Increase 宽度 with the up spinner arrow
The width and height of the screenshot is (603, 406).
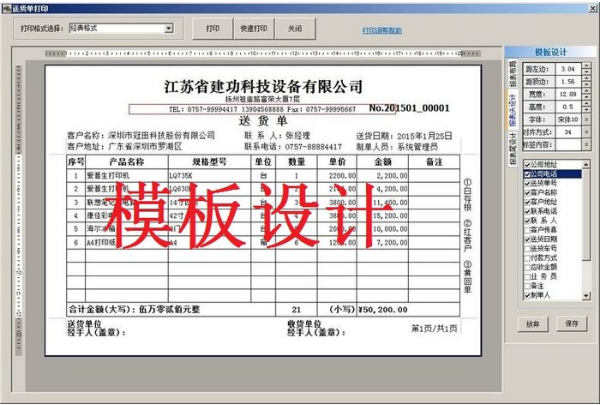tap(586, 92)
